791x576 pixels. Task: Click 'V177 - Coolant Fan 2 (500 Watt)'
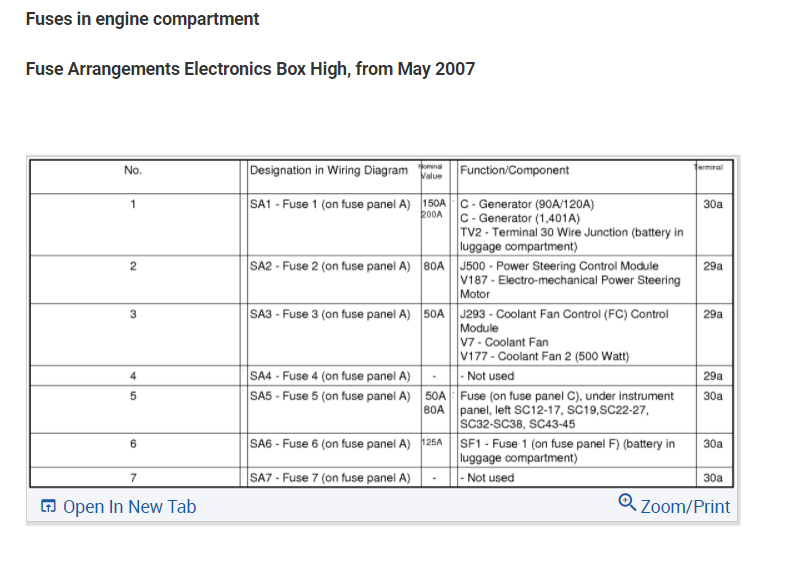(545, 357)
